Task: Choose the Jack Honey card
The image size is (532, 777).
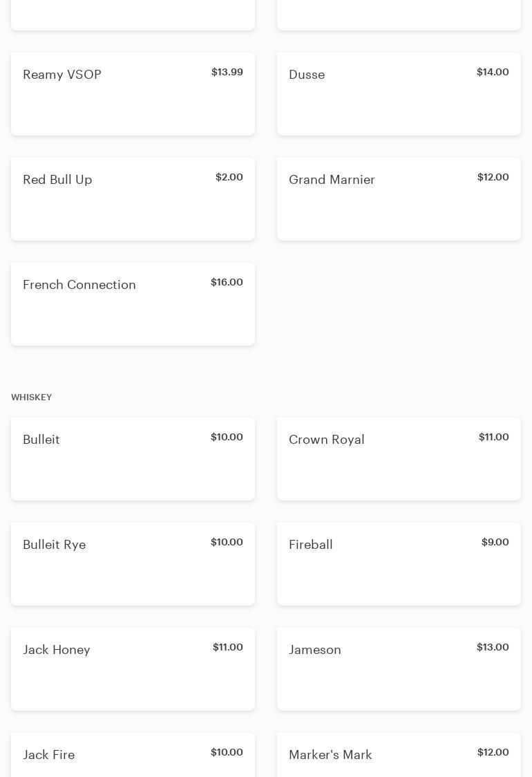Action: [x=133, y=669]
